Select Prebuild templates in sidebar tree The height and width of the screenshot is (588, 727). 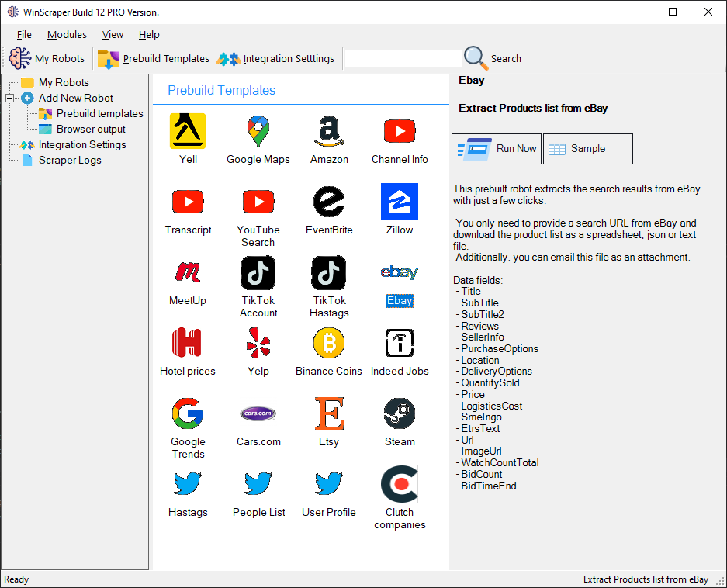tap(99, 113)
